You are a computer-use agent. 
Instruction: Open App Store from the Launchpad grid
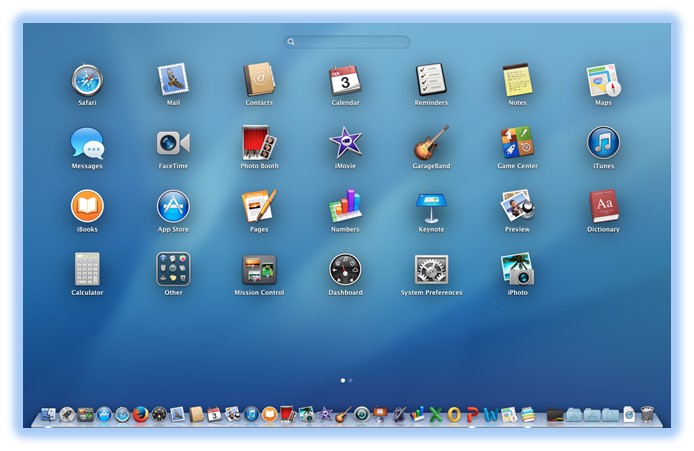173,206
